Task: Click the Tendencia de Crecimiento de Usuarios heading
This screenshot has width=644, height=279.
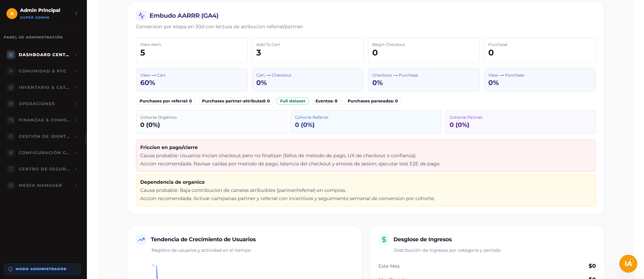Action: 203,240
